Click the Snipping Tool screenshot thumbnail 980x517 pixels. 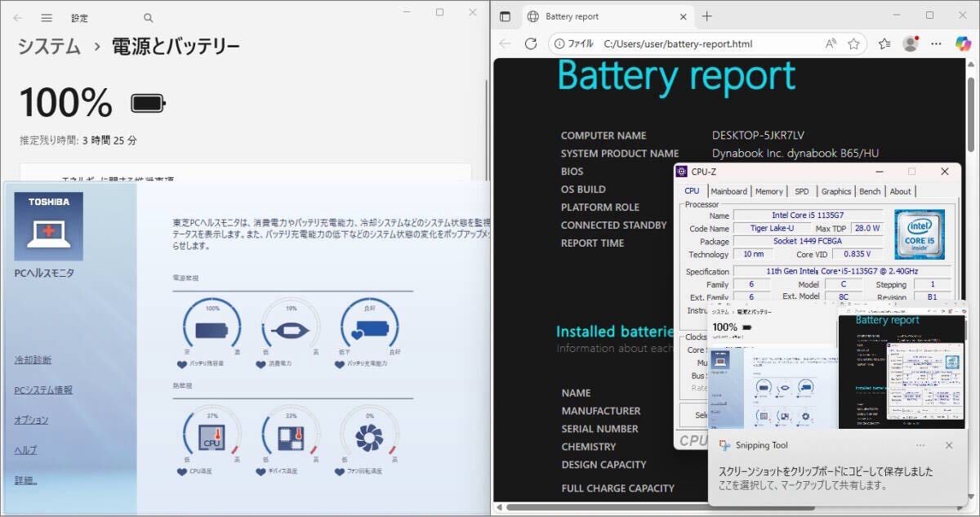(837, 366)
